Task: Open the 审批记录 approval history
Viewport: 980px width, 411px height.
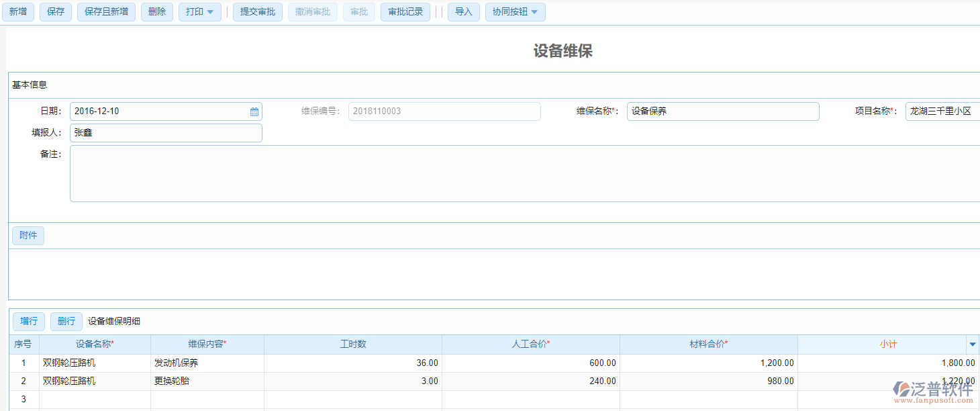Action: tap(405, 11)
